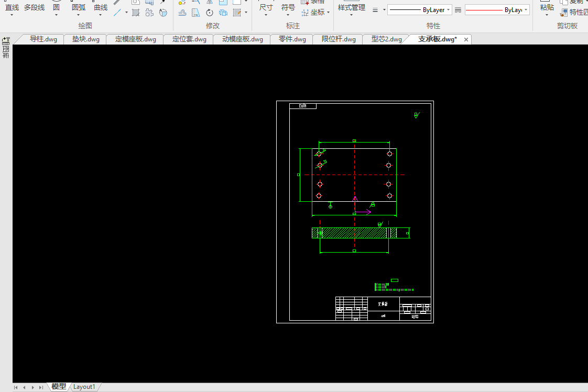Image resolution: width=588 pixels, height=392 pixels.
Task: Close the 支承板.dwg* document tab
Action: pyautogui.click(x=466, y=39)
